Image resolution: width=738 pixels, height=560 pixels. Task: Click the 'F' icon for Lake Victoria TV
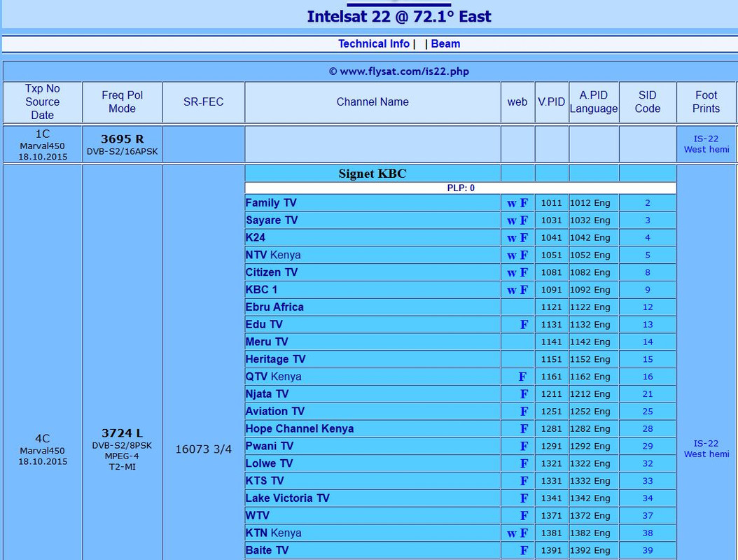click(524, 499)
